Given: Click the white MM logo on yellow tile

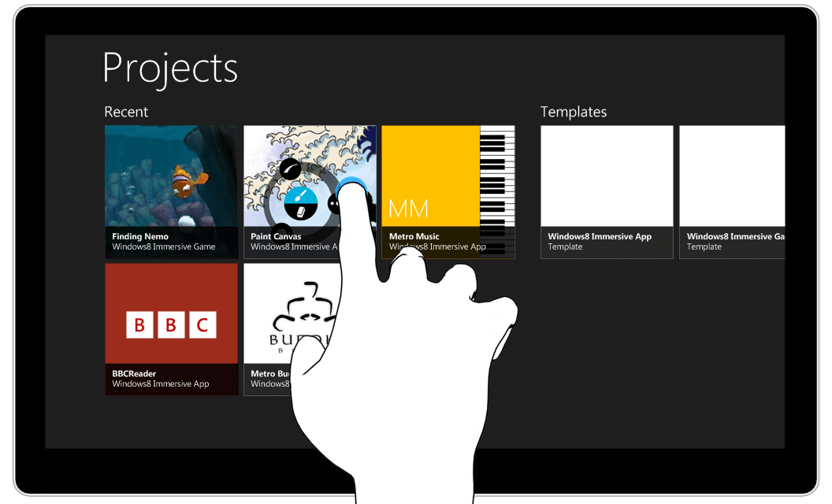Looking at the screenshot, I should pos(409,209).
